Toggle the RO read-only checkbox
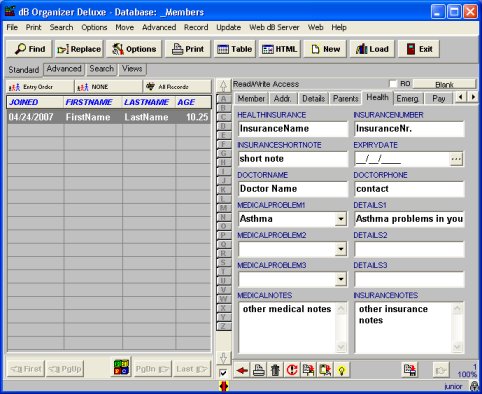Viewport: 482px width, 394px height. tap(393, 84)
